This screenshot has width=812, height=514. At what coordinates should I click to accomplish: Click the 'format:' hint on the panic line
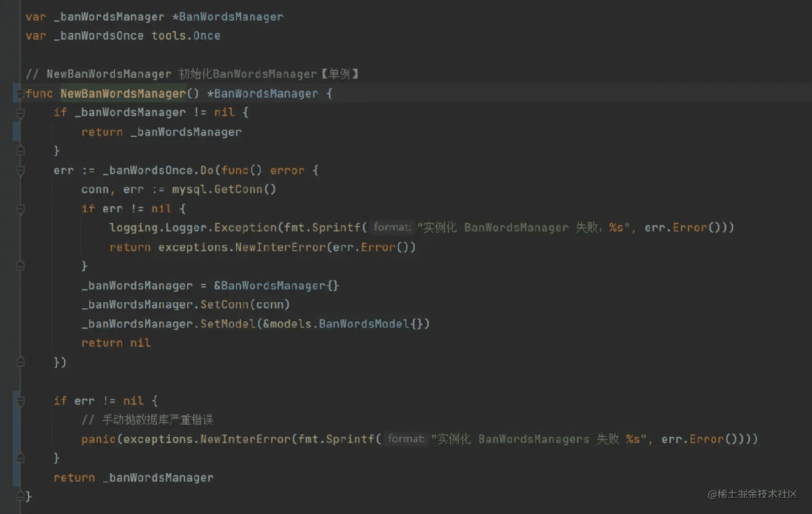(x=406, y=439)
